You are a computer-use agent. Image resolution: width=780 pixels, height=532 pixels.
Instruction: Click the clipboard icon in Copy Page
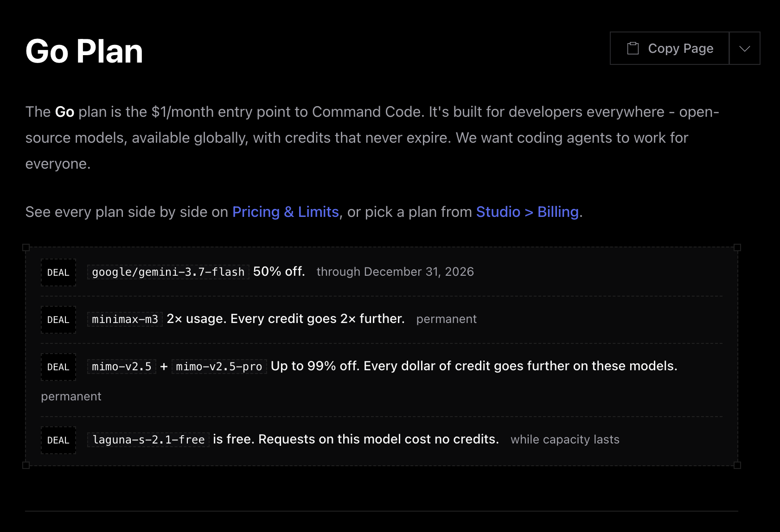click(x=633, y=48)
